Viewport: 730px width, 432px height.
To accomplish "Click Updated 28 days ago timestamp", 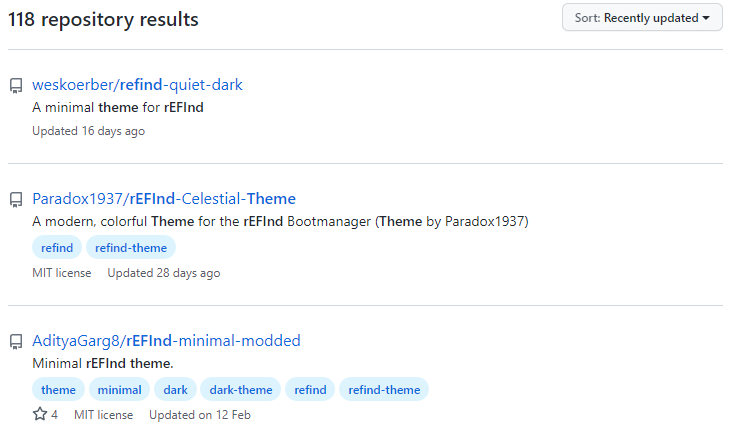I will pos(163,273).
